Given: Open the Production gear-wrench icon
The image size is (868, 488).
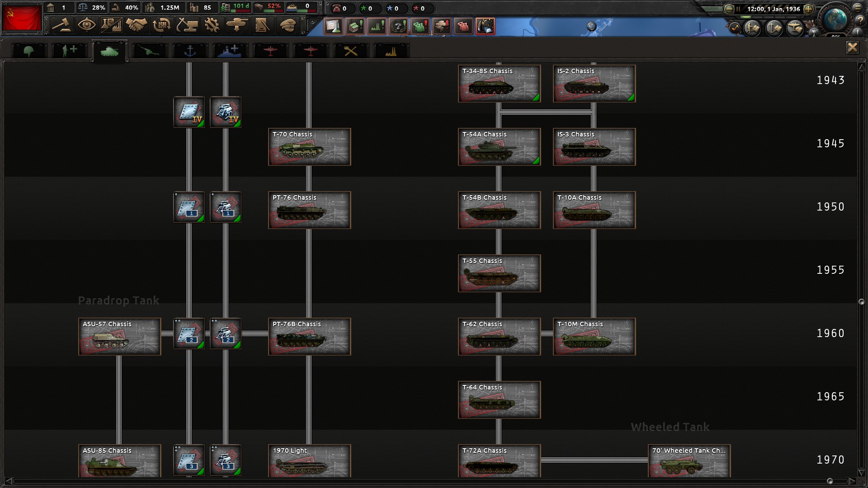Looking at the screenshot, I should point(212,25).
